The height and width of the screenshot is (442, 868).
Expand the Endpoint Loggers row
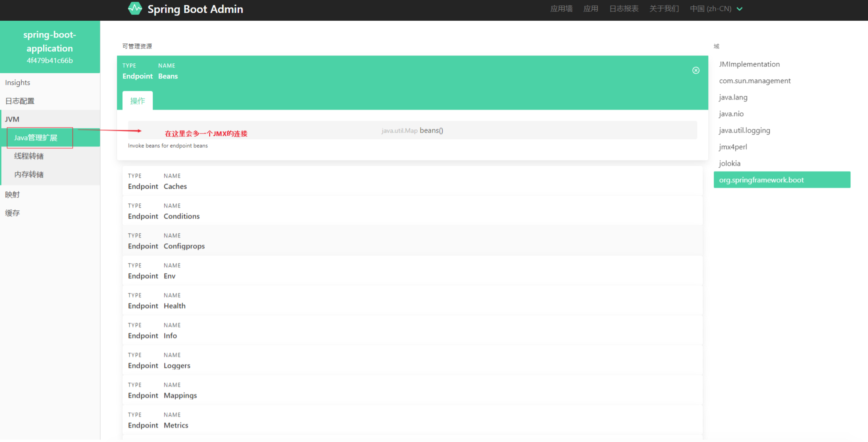[x=412, y=360]
